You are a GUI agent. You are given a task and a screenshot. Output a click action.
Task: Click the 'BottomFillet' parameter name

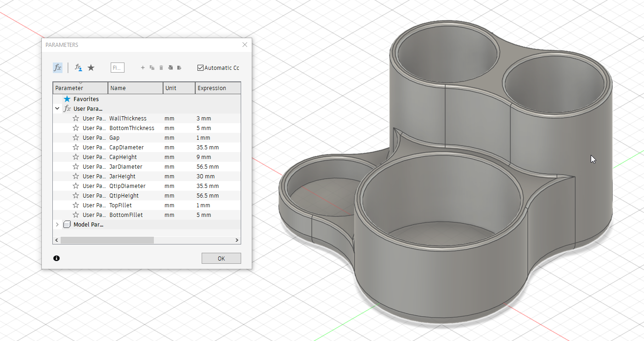(126, 215)
